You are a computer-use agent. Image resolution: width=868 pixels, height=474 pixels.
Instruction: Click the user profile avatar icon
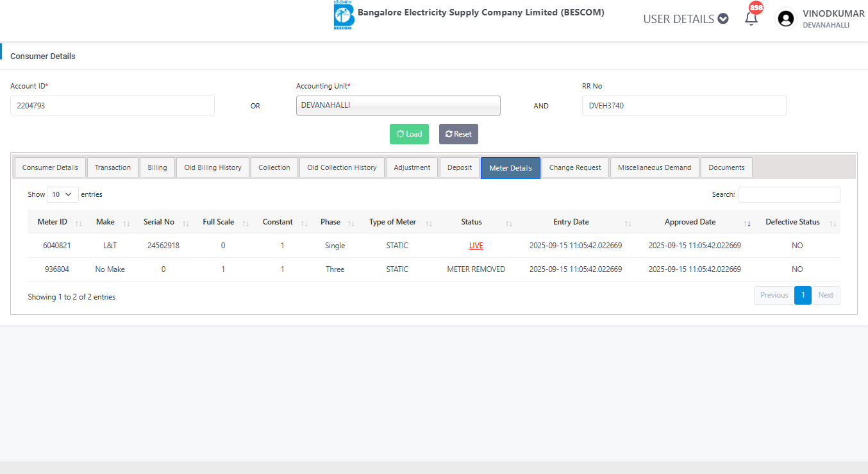785,19
